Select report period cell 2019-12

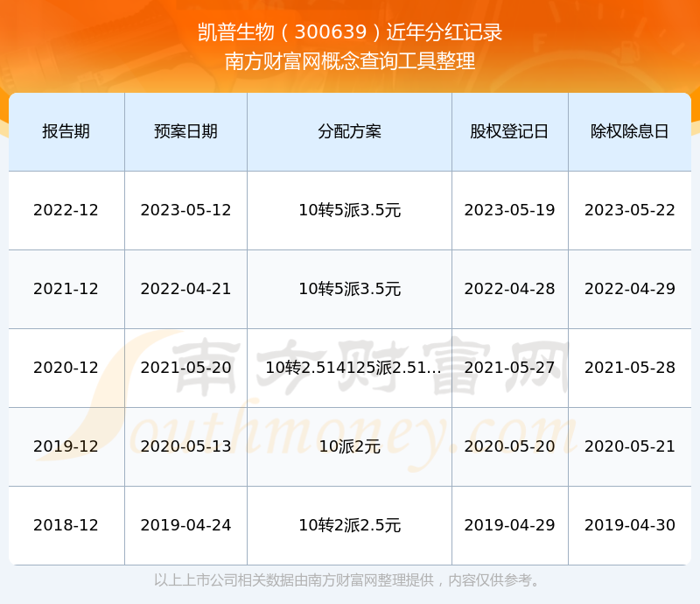pos(66,446)
